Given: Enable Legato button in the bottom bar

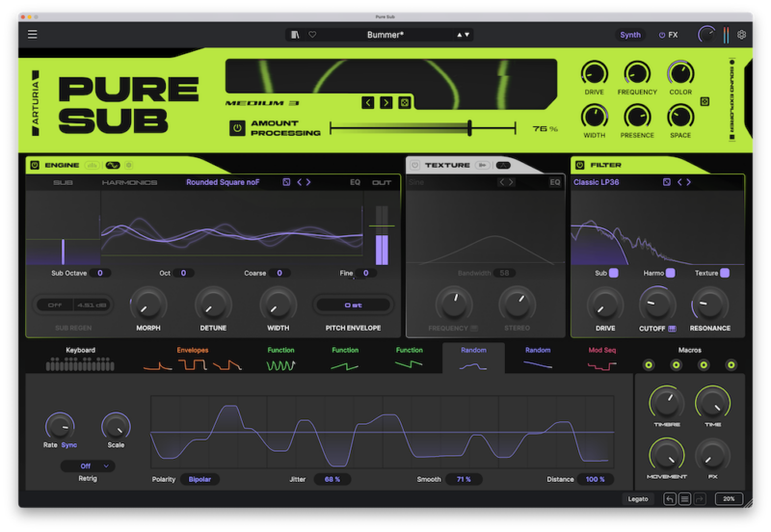Looking at the screenshot, I should (x=638, y=499).
